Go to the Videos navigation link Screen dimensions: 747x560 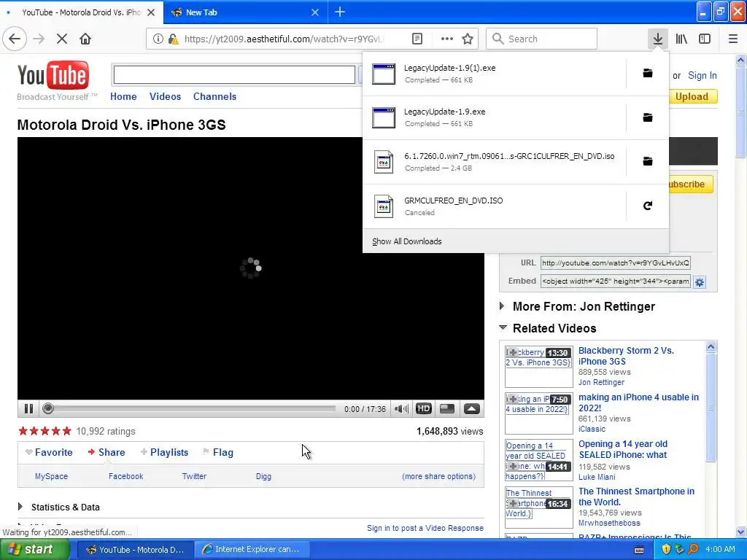pyautogui.click(x=166, y=97)
